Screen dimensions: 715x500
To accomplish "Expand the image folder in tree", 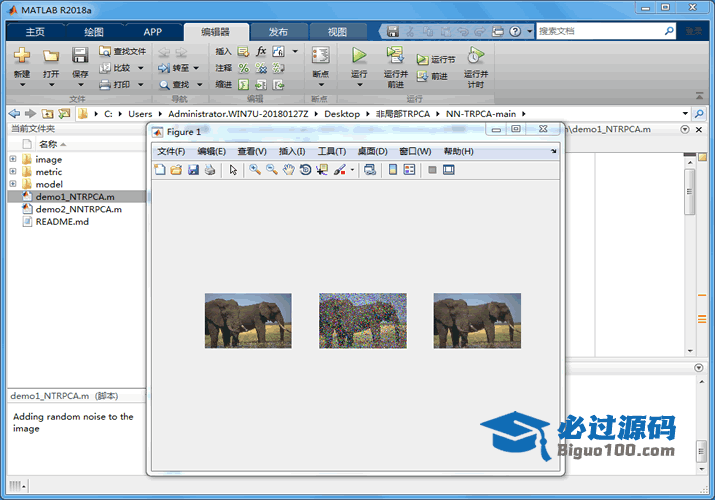I will [x=13, y=159].
